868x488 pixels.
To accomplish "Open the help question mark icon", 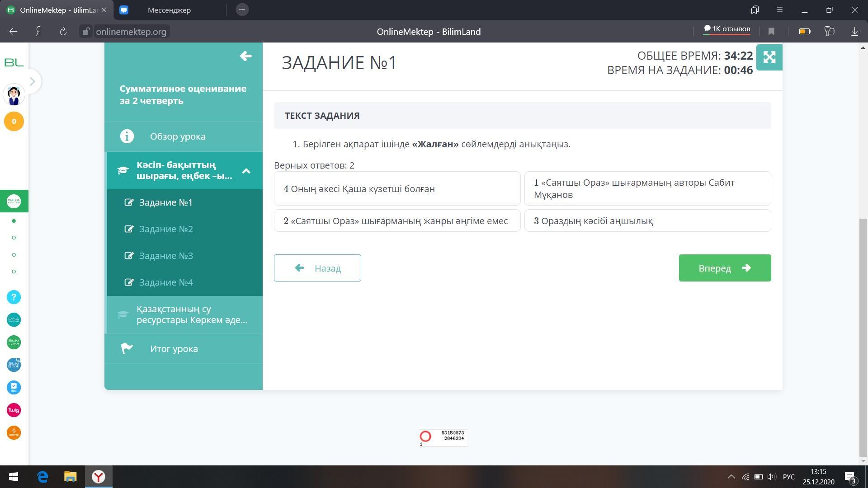I will point(14,297).
